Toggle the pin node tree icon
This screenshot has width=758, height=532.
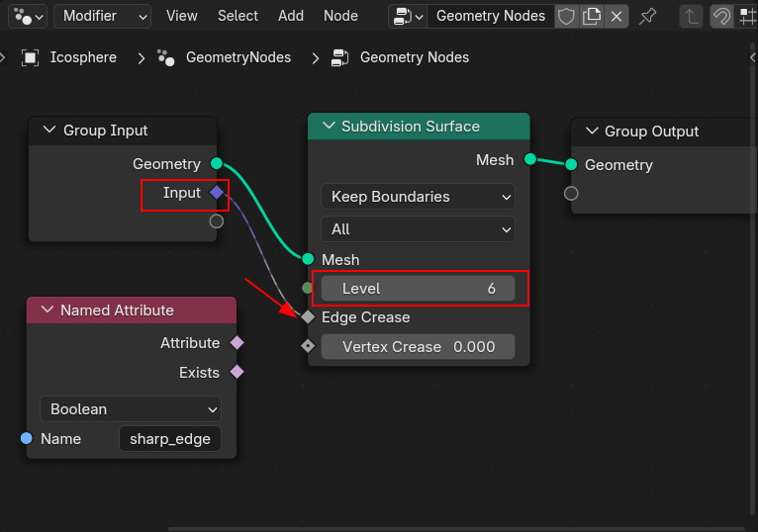pos(647,17)
